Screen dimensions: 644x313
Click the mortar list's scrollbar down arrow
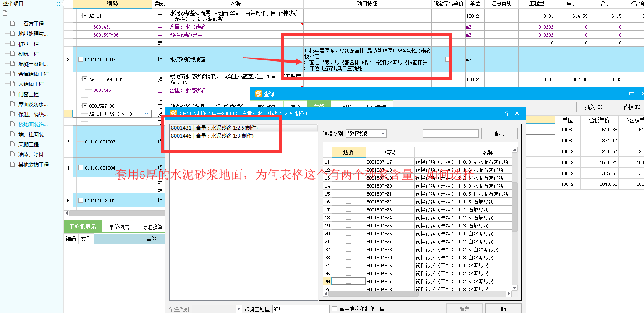pos(515,288)
